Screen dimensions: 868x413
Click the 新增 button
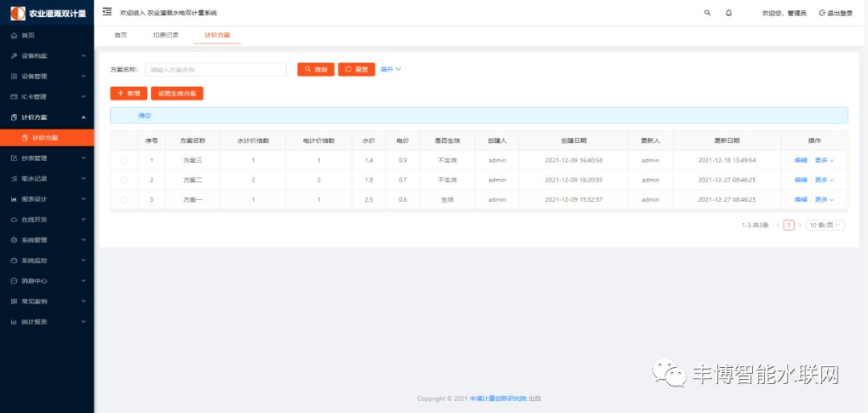pos(129,93)
